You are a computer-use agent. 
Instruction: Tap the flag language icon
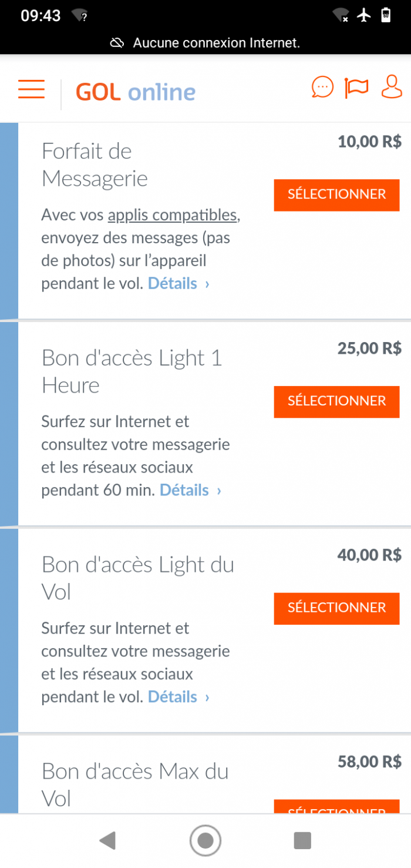click(x=356, y=88)
